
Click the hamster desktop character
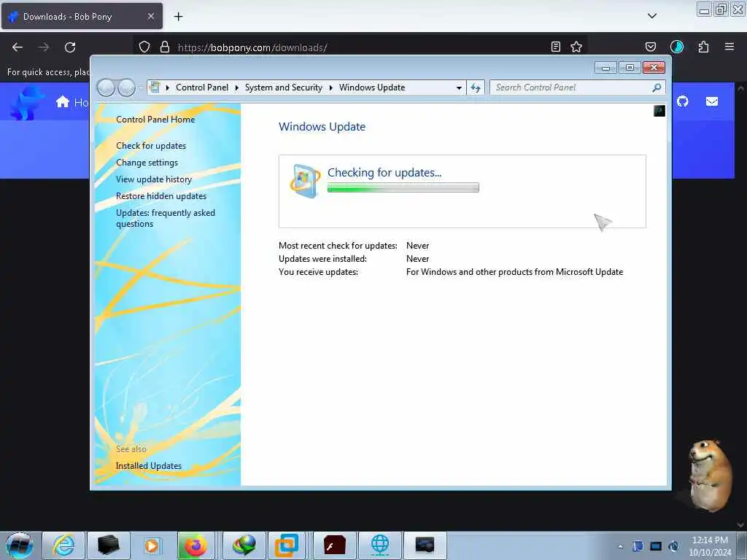point(711,475)
